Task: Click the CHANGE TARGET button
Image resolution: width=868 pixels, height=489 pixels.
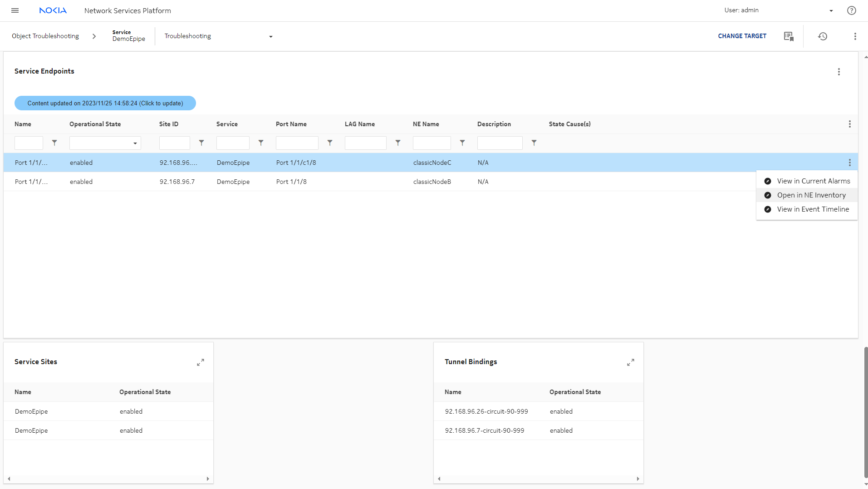Action: pyautogui.click(x=742, y=36)
